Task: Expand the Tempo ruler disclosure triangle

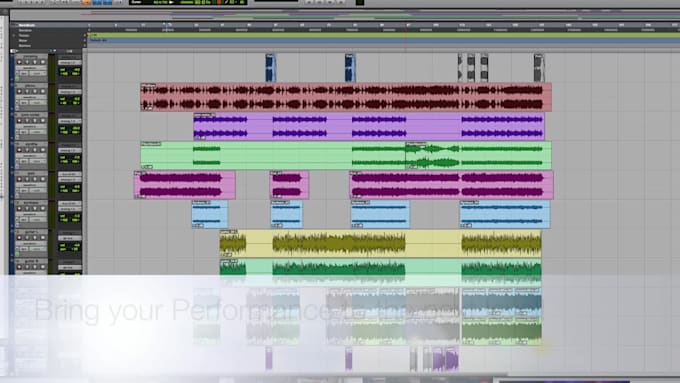Action: click(x=13, y=36)
